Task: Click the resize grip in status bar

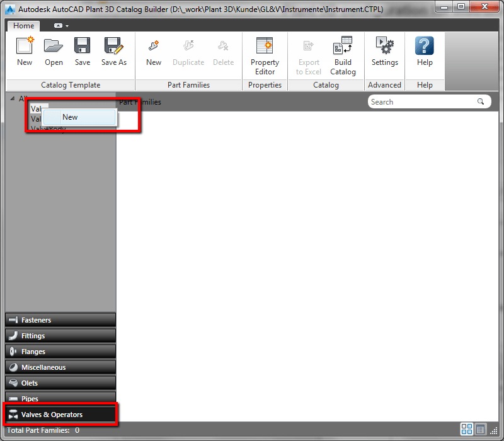Action: [494, 431]
